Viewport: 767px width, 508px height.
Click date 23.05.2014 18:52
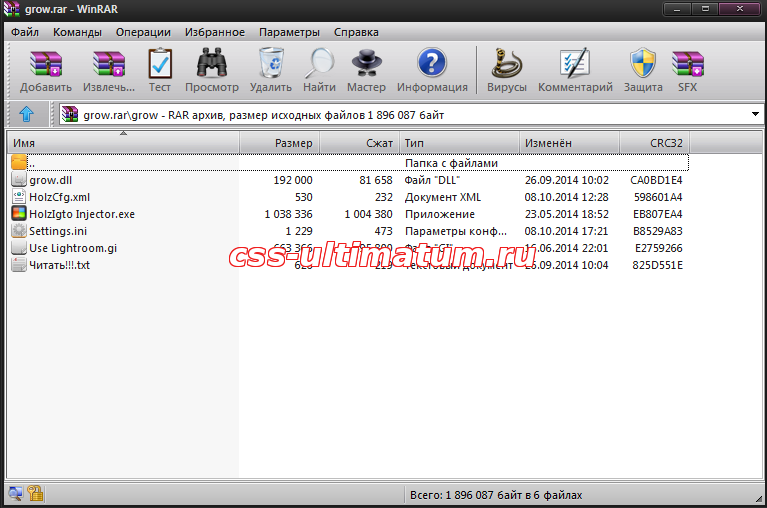click(566, 214)
